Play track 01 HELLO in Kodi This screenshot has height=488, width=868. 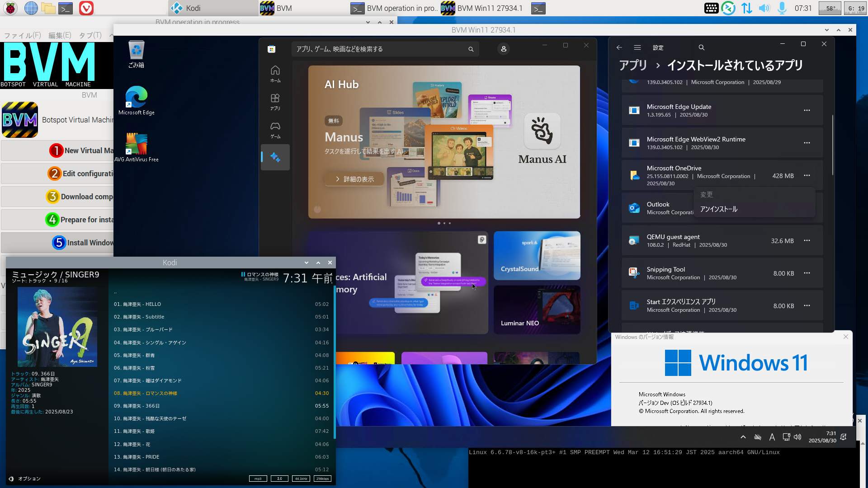coord(221,304)
